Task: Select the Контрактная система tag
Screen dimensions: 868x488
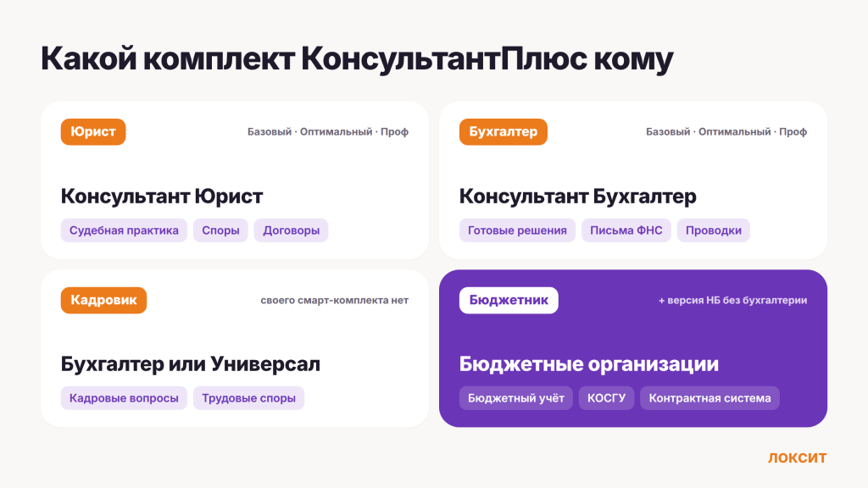Action: click(709, 398)
